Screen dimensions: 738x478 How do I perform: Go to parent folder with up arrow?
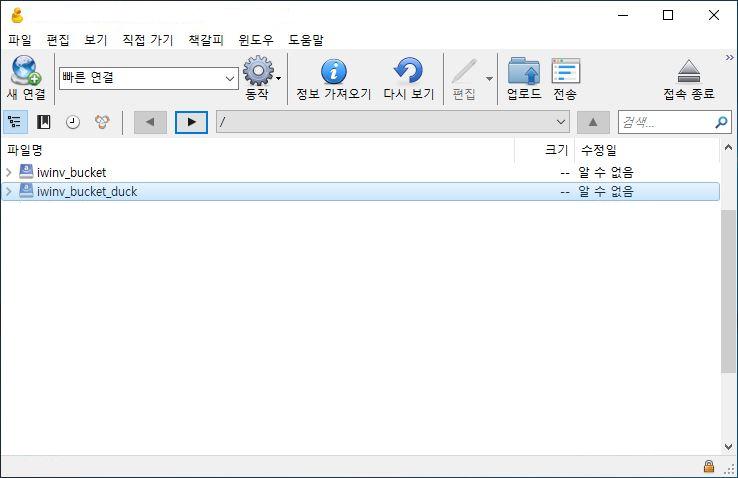click(593, 122)
